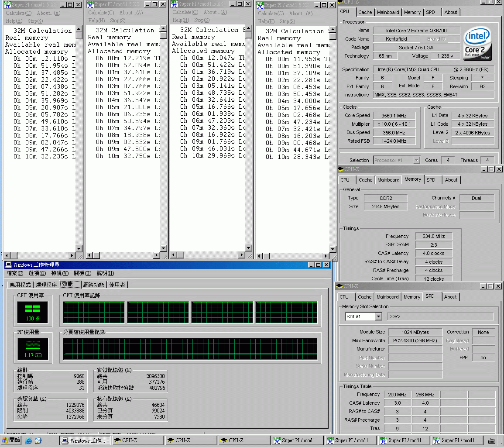This screenshot has width=504, height=447.
Task: Switch to Cache tab in top CPU-Z
Action: [x=365, y=12]
